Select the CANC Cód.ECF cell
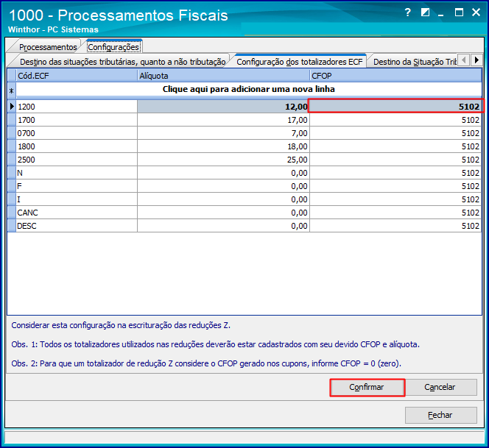This screenshot has width=489, height=448. (x=77, y=213)
